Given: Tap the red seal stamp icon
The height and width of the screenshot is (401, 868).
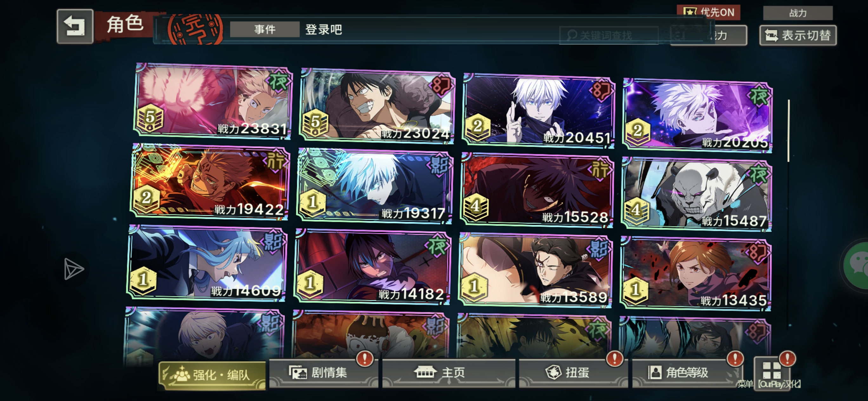Looking at the screenshot, I should click(195, 29).
